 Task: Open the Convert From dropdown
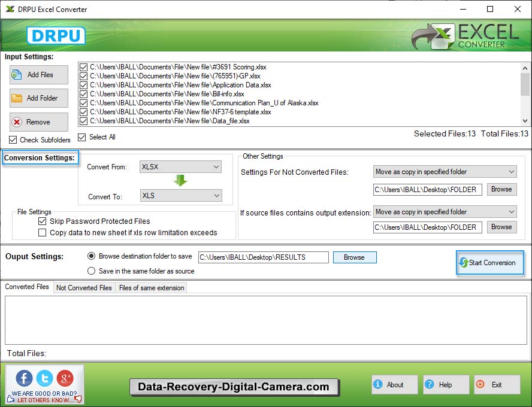click(180, 167)
